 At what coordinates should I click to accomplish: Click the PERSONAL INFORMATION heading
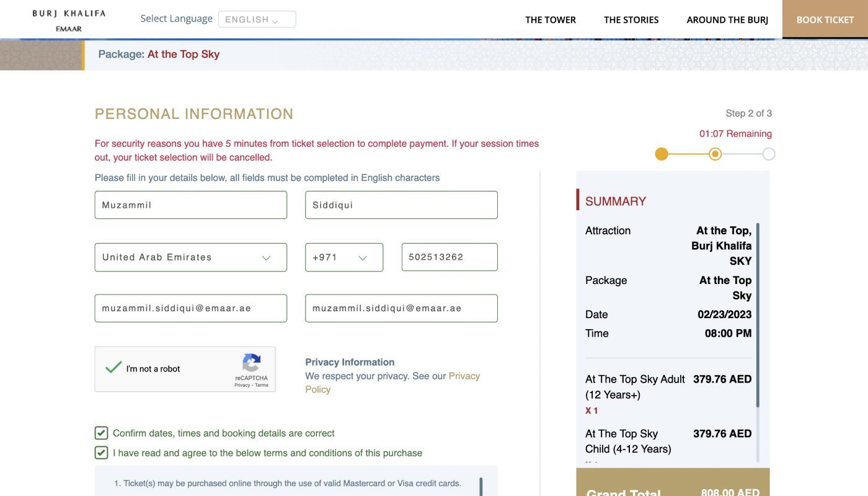(194, 114)
